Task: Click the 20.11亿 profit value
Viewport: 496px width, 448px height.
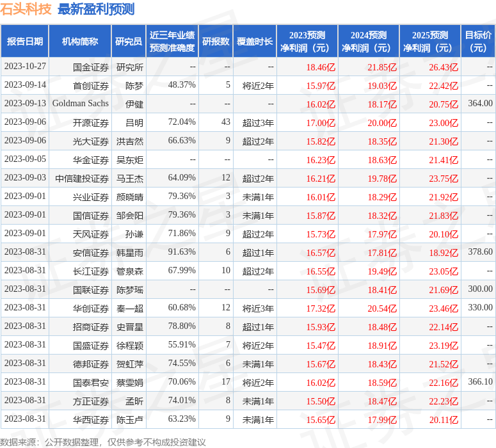Action: 444,420
